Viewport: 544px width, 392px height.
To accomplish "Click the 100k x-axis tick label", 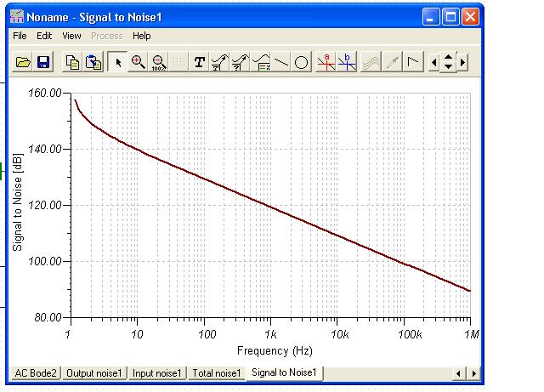I will 410,334.
